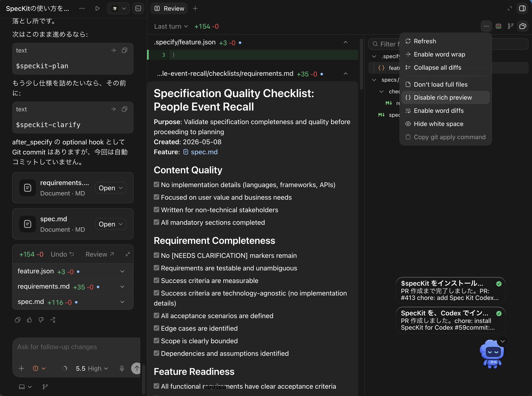Toggle 'Success criteria are measurable' checkbox
The image size is (532, 396).
click(x=156, y=280)
